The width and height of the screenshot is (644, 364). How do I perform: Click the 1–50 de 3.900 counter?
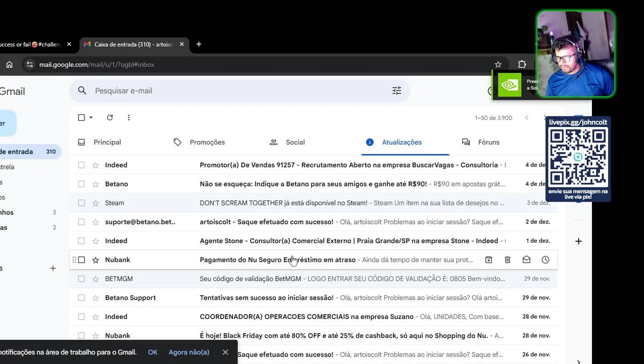pyautogui.click(x=493, y=118)
